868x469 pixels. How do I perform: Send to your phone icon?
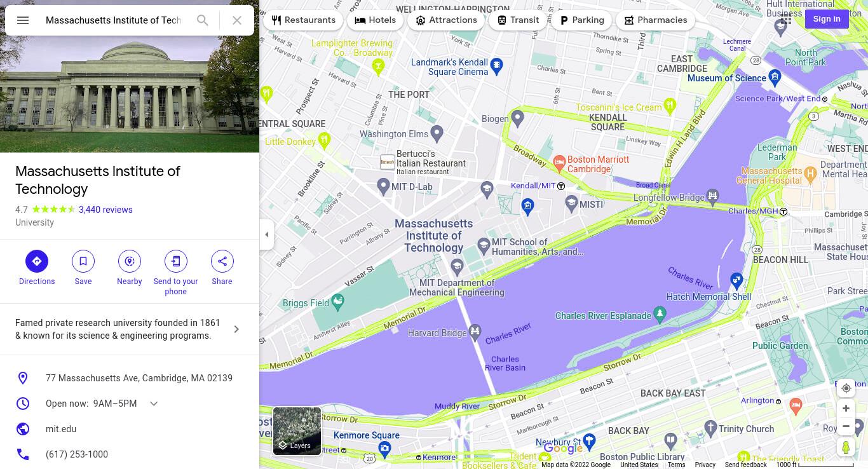click(176, 261)
